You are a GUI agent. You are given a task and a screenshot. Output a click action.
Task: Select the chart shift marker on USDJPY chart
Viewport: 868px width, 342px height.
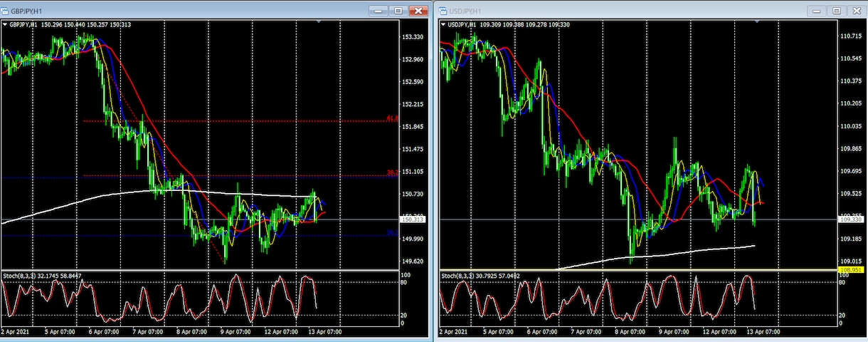[x=758, y=21]
